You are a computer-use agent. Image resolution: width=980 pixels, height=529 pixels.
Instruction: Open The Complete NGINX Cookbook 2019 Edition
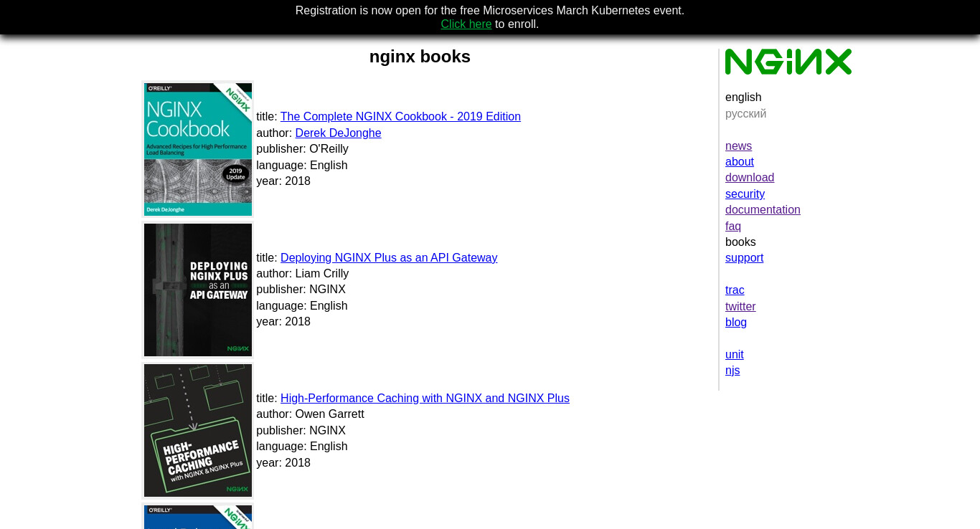tap(400, 117)
